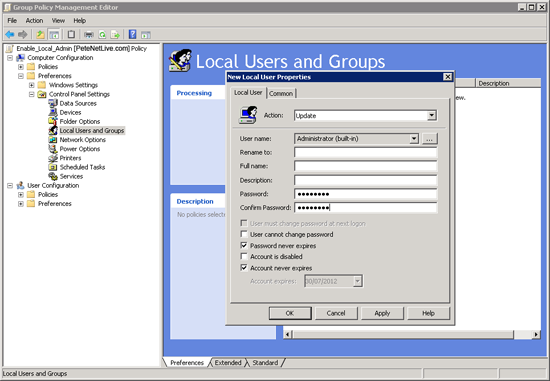Expand the Windows Settings node
Viewport: 550px width, 381px height.
32,85
